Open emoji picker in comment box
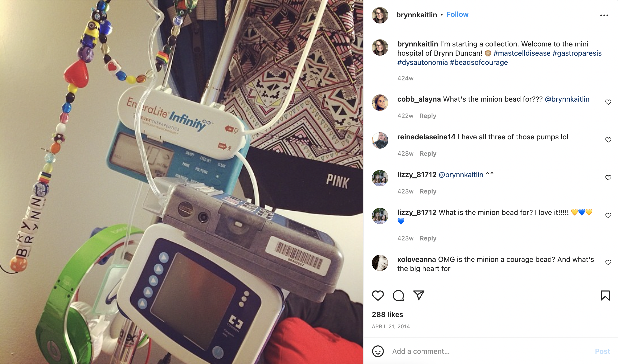Screen dimensions: 618x364 [x=378, y=351]
